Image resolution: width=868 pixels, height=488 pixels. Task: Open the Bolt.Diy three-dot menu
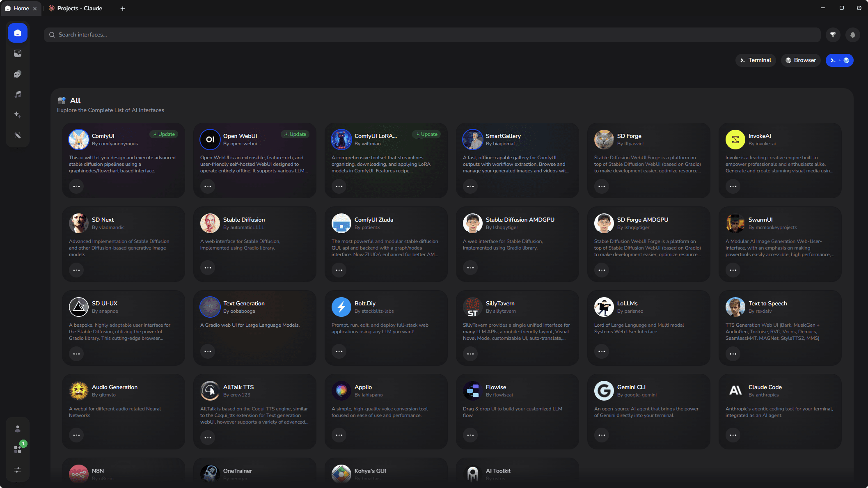pos(339,351)
